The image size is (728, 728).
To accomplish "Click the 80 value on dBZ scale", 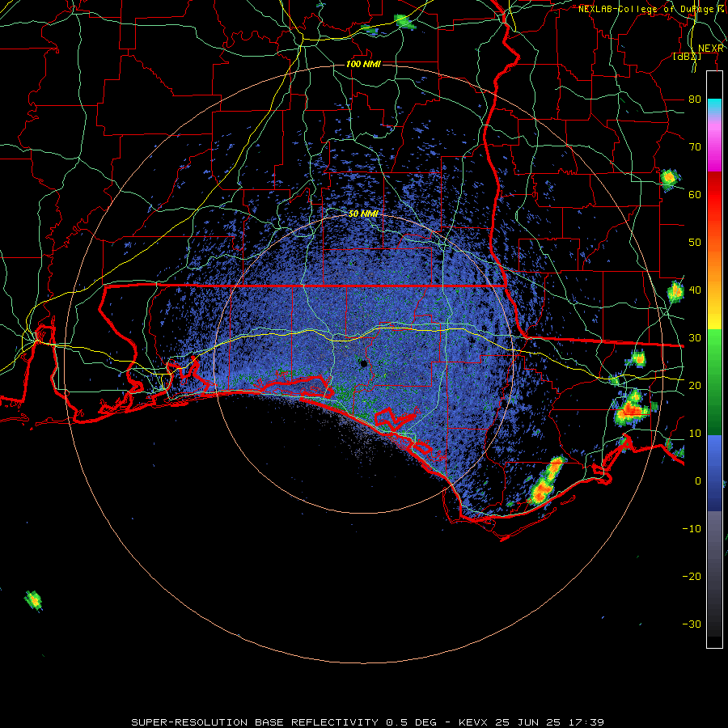I will [695, 99].
